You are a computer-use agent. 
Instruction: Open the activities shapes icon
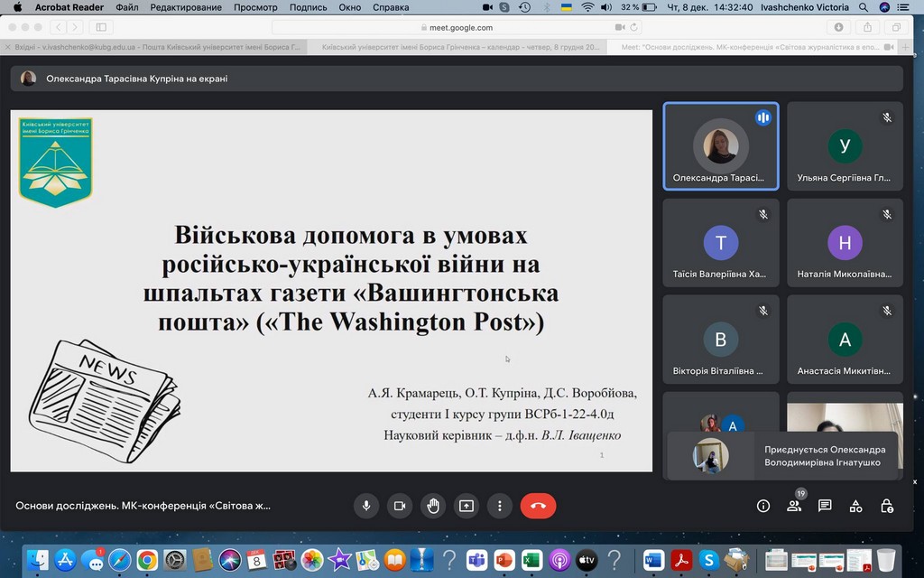click(855, 506)
